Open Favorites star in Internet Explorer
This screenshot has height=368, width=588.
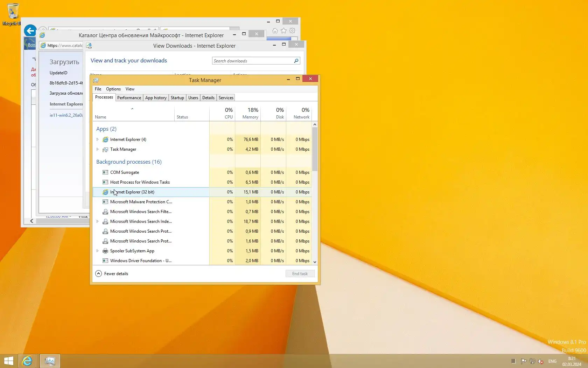283,31
